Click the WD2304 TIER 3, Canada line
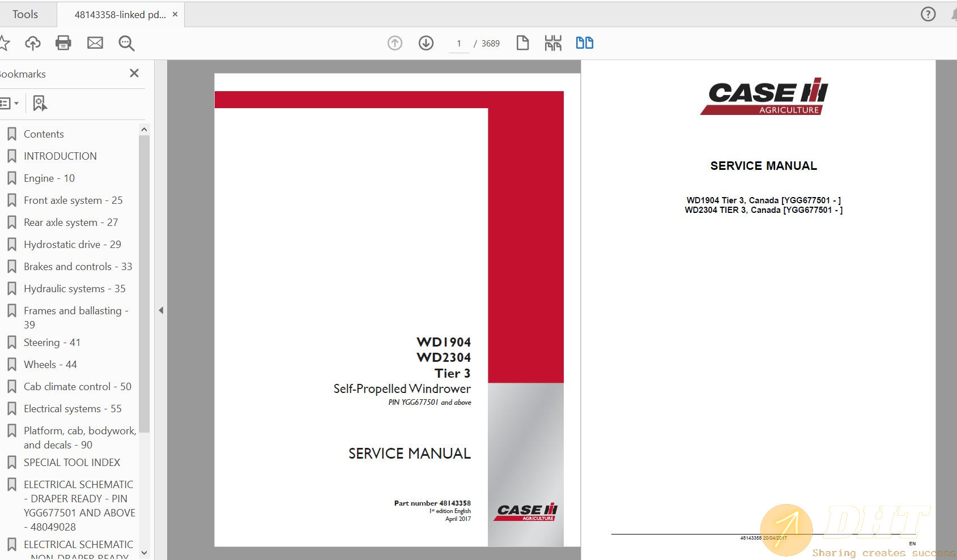Screen dimensions: 957x560 click(763, 210)
